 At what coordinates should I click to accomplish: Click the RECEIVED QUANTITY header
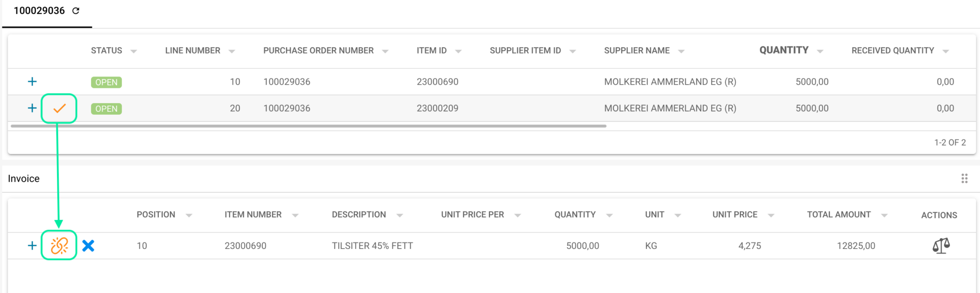[x=892, y=50]
